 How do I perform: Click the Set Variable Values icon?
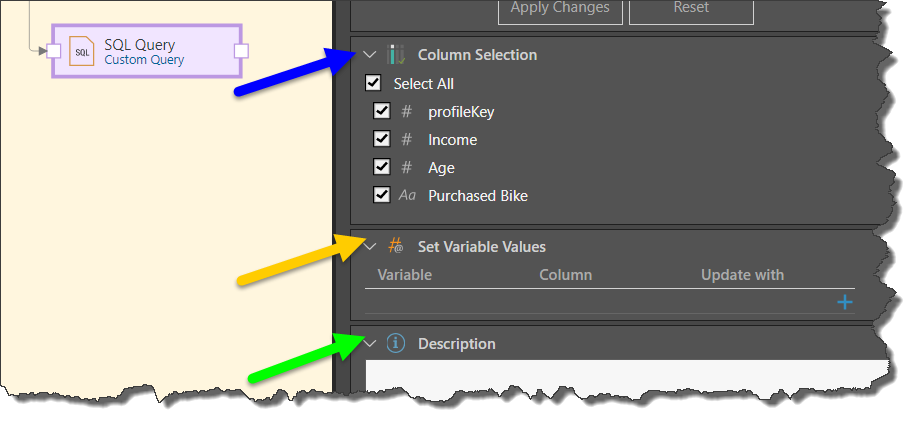[x=396, y=246]
